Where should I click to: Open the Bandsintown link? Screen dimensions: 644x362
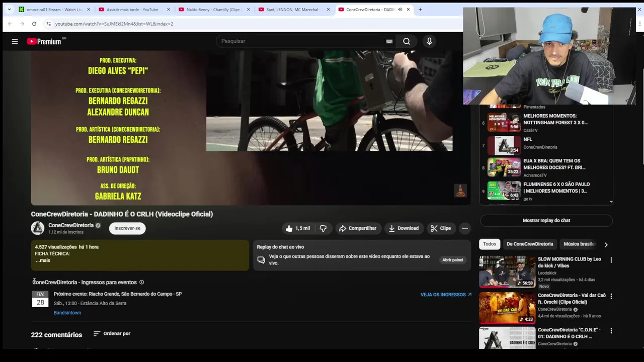coord(67,313)
